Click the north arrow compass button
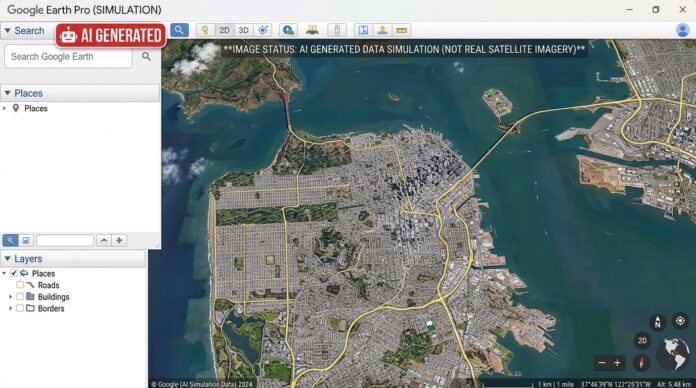This screenshot has height=388, width=696. pyautogui.click(x=657, y=321)
